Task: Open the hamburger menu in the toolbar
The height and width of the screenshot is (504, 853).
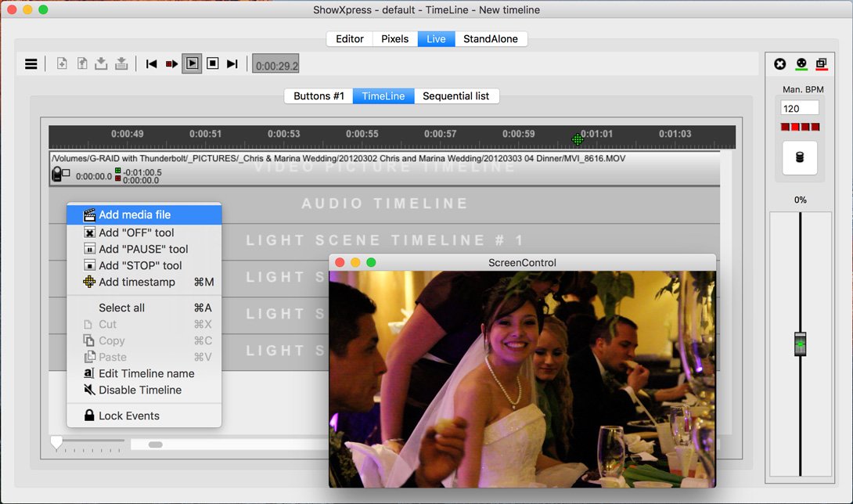Action: (x=31, y=64)
